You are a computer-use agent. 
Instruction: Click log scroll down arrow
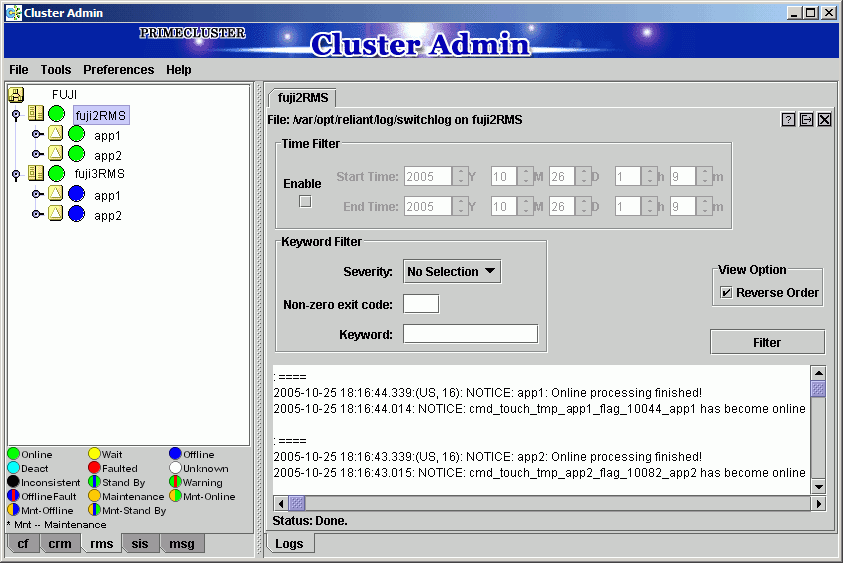click(x=818, y=487)
